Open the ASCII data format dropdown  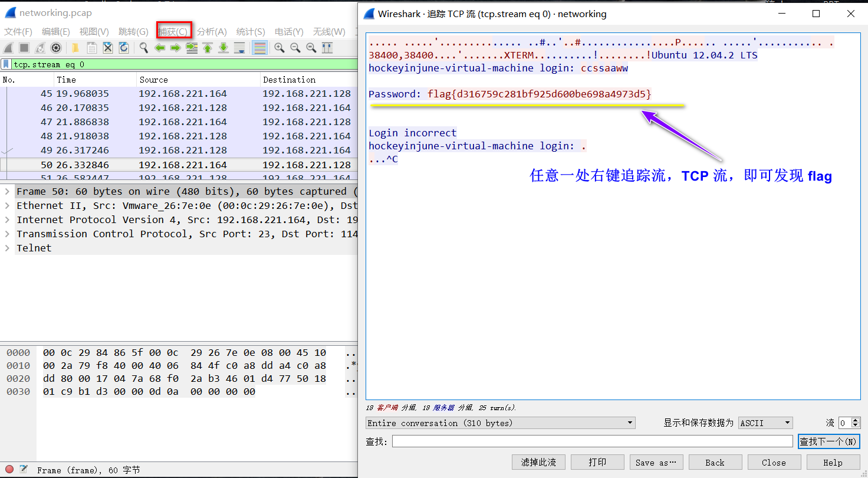[x=765, y=423]
